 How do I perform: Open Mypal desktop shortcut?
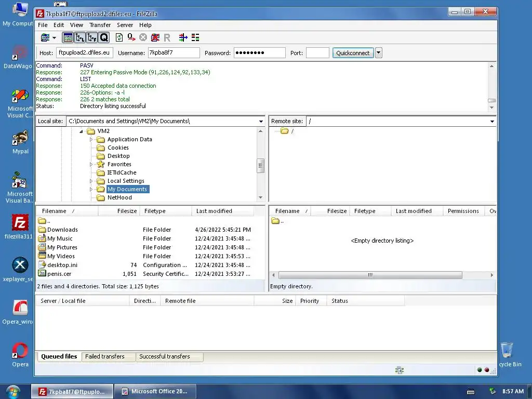point(20,142)
